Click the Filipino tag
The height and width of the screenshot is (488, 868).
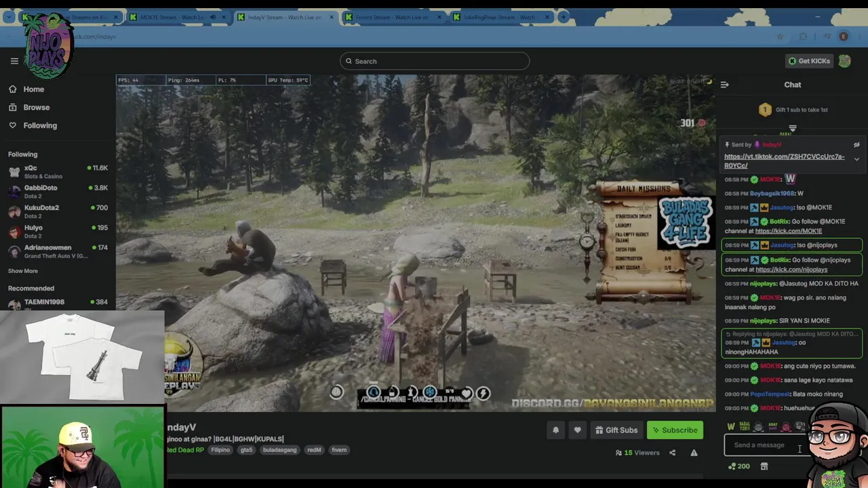220,450
